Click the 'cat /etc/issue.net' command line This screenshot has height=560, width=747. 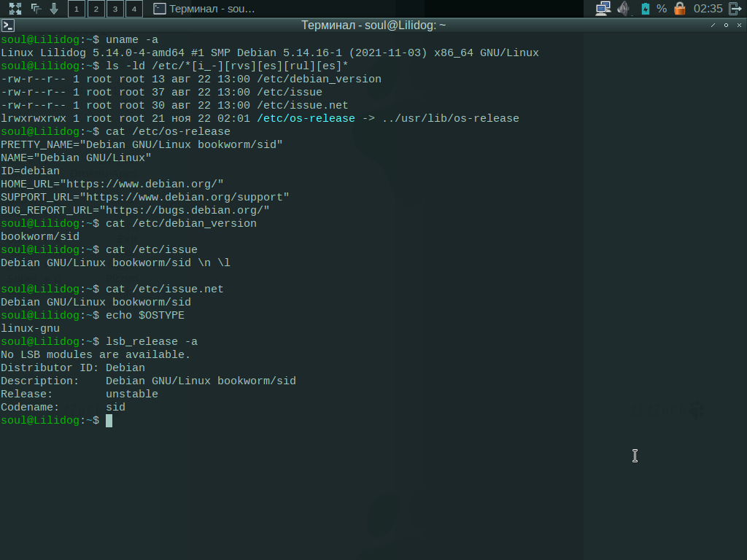tap(112, 289)
